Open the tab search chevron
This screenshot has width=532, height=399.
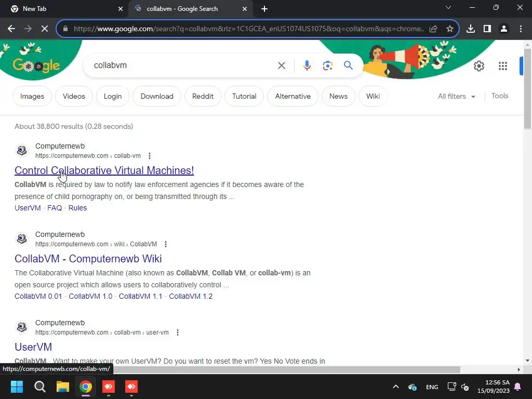pyautogui.click(x=448, y=7)
